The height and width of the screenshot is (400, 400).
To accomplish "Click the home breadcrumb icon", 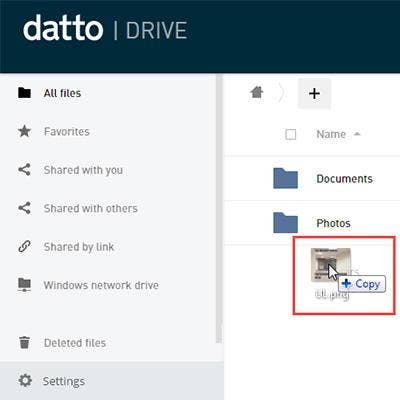I will 257,92.
